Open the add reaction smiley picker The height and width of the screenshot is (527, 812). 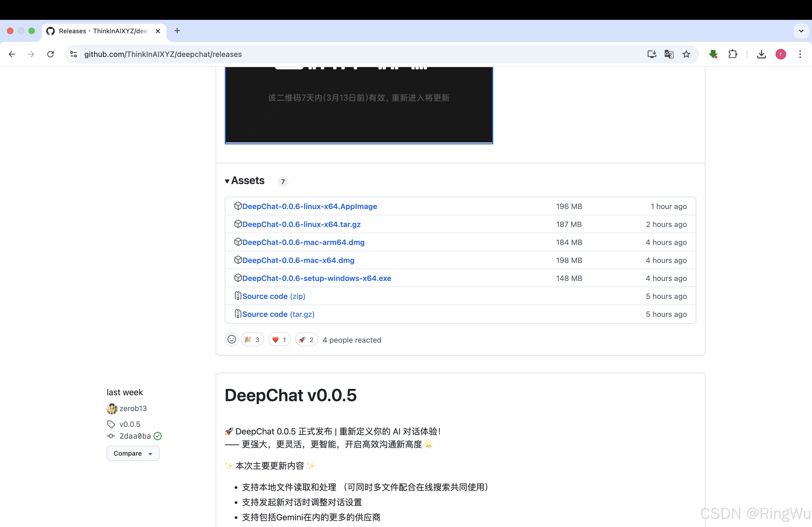point(232,339)
